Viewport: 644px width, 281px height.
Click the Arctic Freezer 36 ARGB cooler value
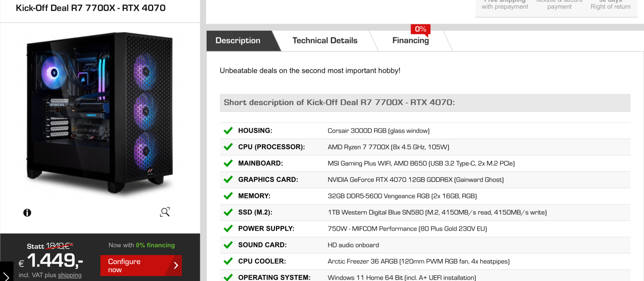click(x=419, y=262)
